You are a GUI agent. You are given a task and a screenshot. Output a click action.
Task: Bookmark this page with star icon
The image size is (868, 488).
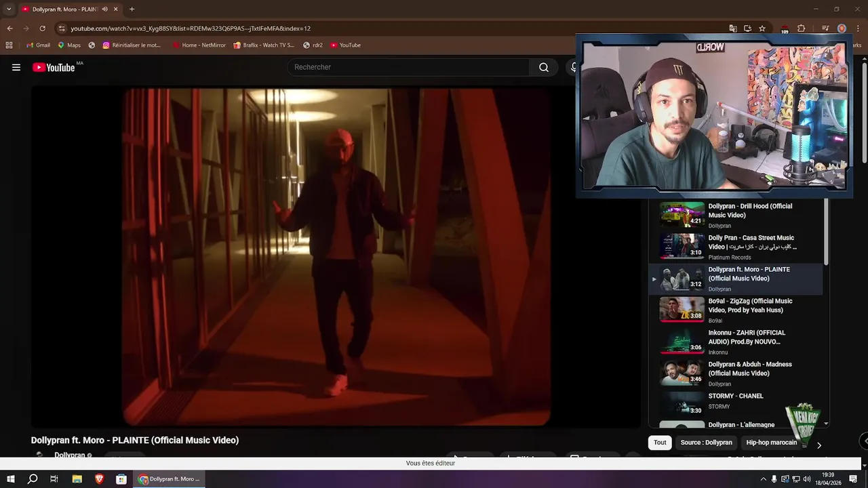(762, 28)
